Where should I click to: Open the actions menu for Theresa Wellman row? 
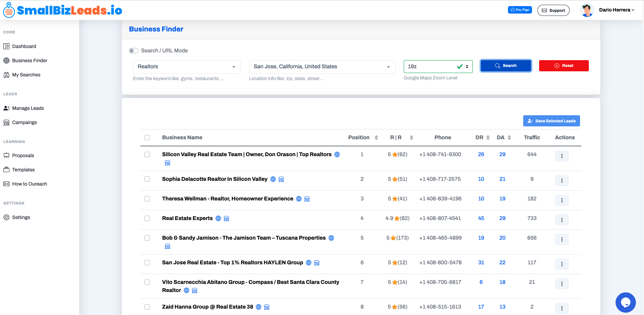pyautogui.click(x=562, y=200)
